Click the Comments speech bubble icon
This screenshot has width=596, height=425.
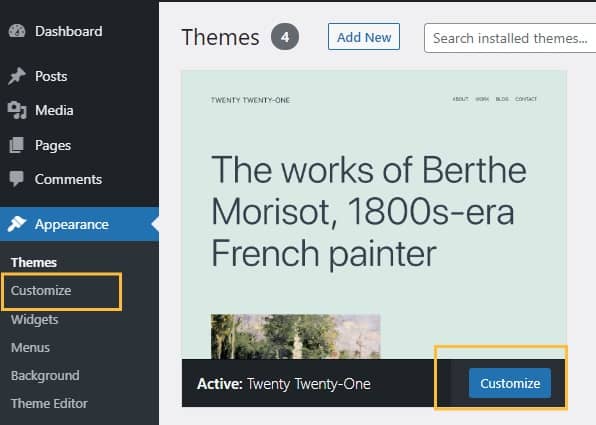tap(16, 179)
